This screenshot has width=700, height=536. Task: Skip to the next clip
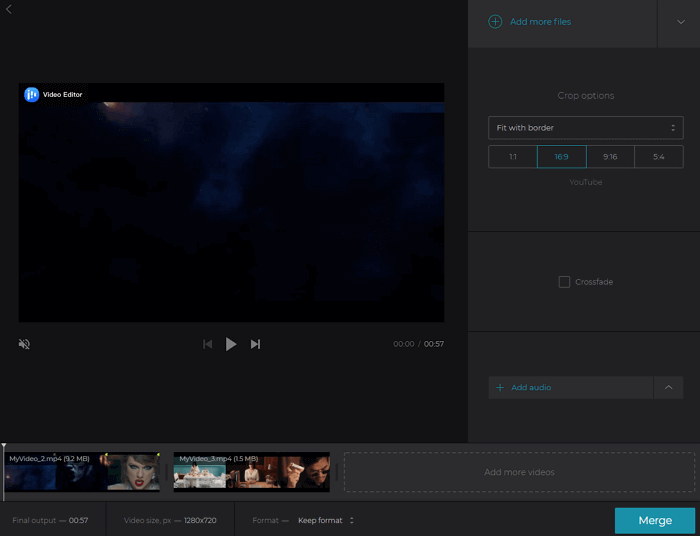[x=255, y=344]
